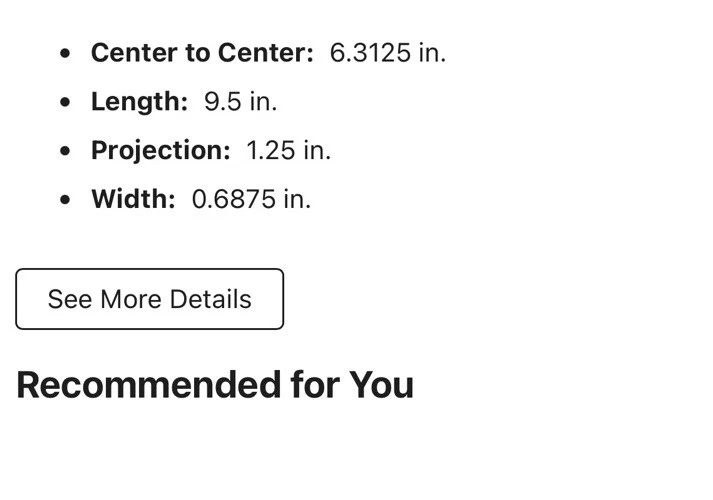Click the 9.5 length number
Viewport: 713px width, 500px height.
(222, 102)
